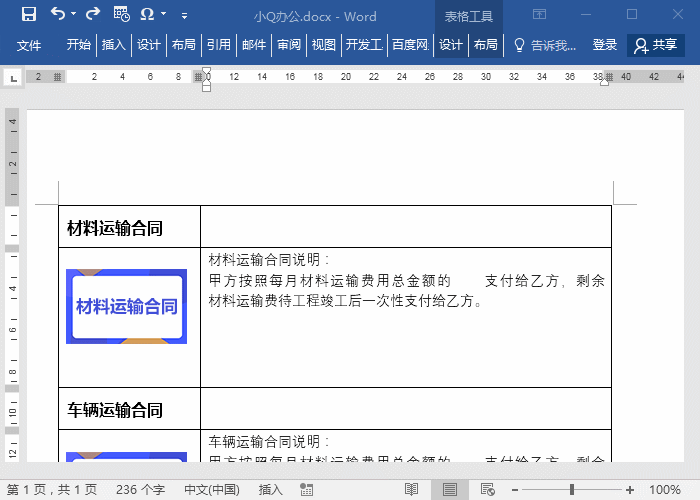Click the date and time toolbar icon
700x500 pixels.
(121, 14)
